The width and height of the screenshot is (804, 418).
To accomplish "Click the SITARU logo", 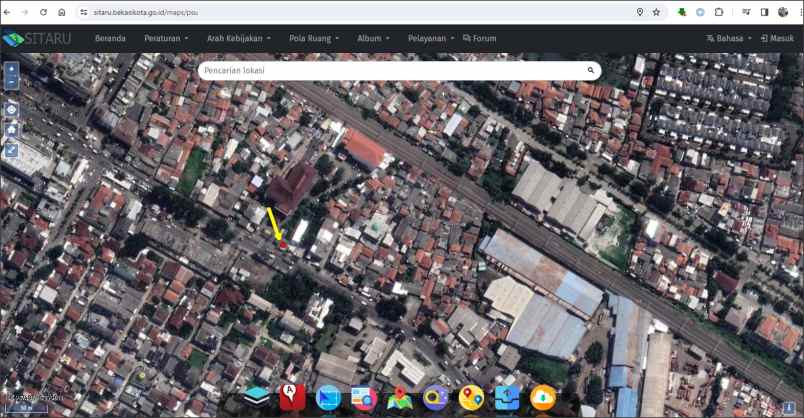I will point(37,38).
